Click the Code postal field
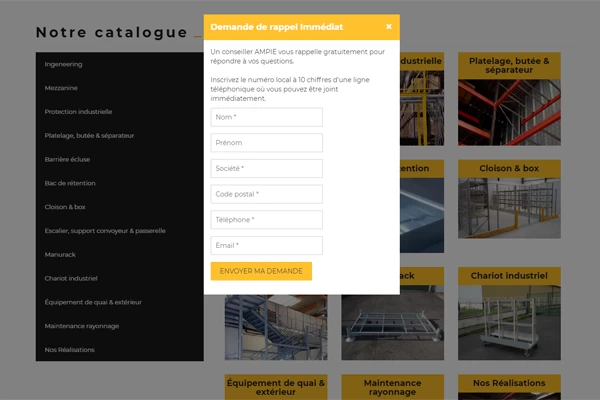The height and width of the screenshot is (400, 600). click(266, 194)
